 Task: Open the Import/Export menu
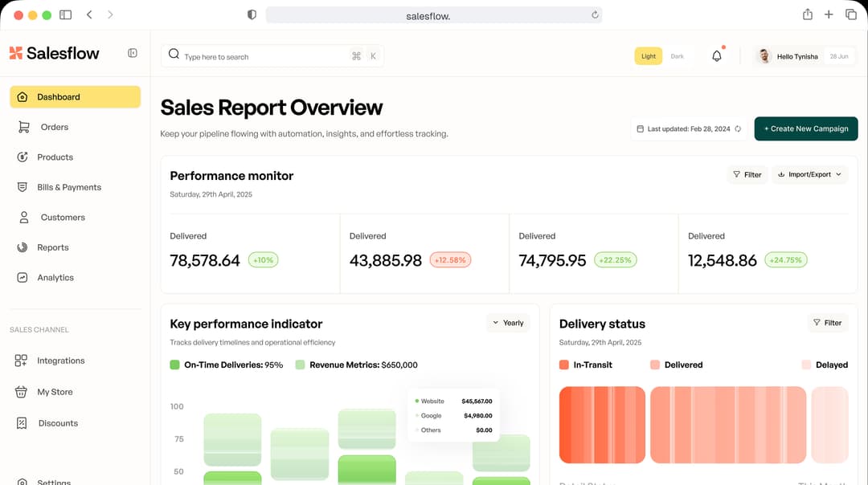809,174
